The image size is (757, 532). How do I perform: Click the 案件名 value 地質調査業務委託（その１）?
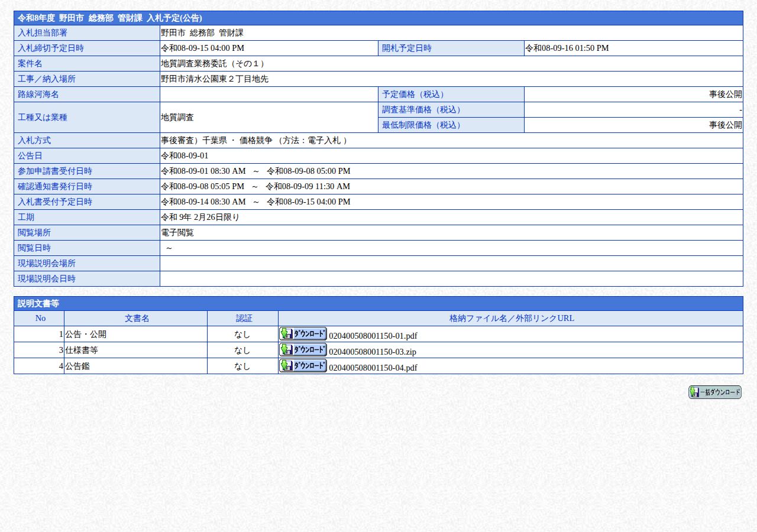[214, 64]
